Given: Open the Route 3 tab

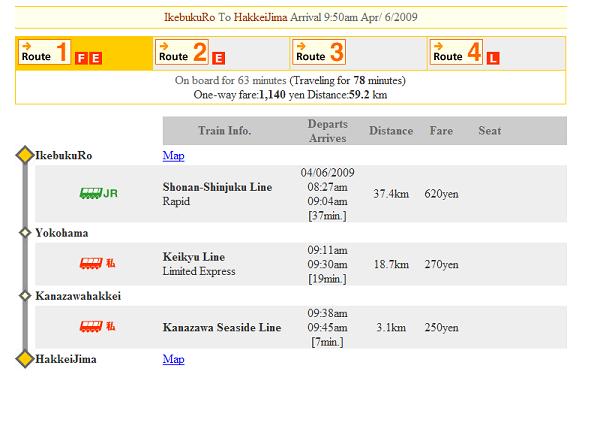Looking at the screenshot, I should [x=319, y=52].
